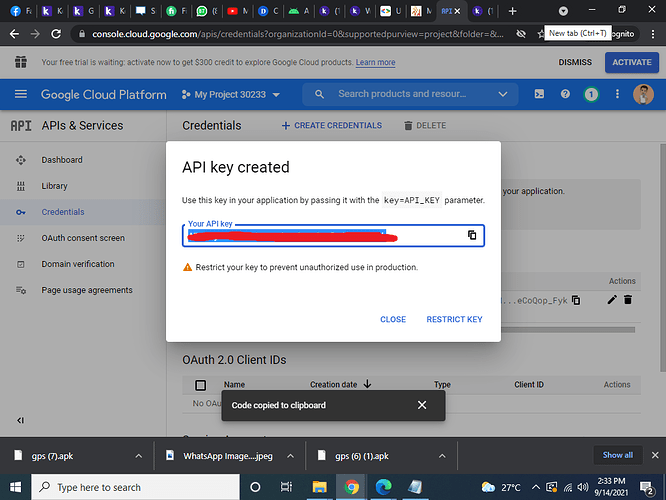Screen dimensions: 666x500
Task: Click the Learn more link in banner
Action: pyautogui.click(x=375, y=62)
